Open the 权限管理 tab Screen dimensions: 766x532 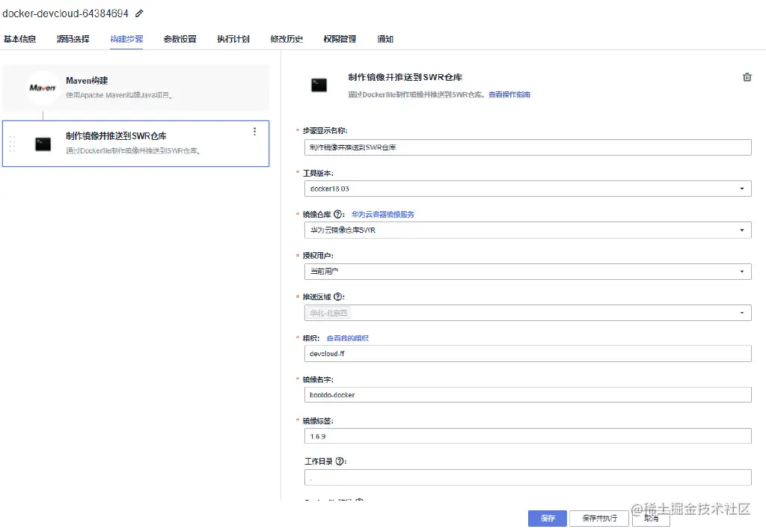[340, 39]
